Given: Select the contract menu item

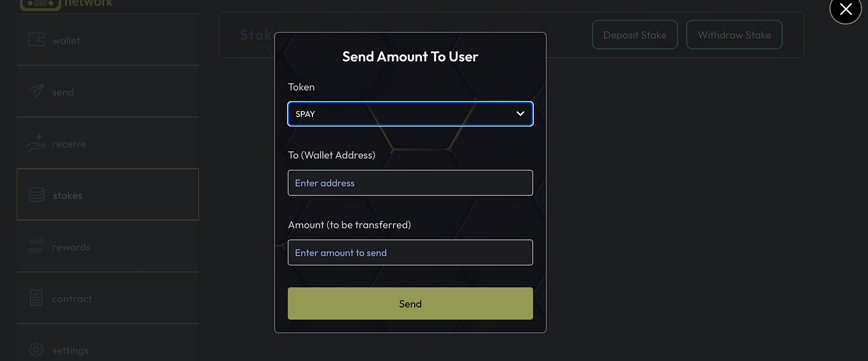Looking at the screenshot, I should pos(72,298).
